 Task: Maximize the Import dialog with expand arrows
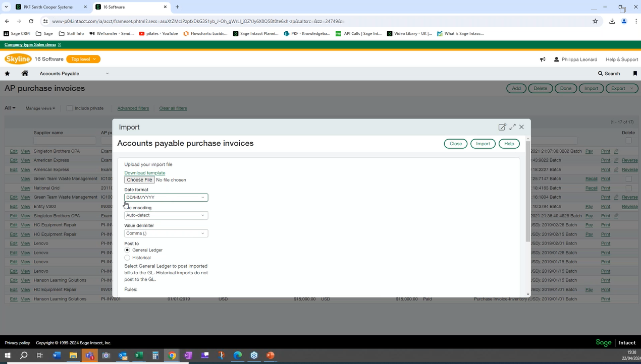pos(512,127)
